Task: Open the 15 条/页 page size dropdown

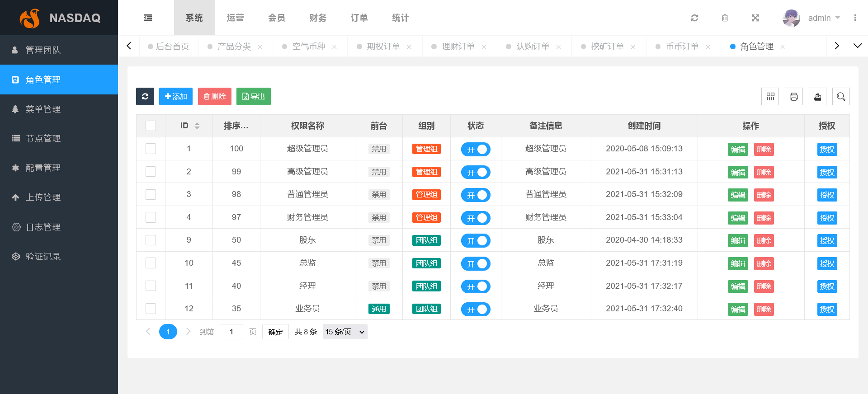Action: (344, 332)
